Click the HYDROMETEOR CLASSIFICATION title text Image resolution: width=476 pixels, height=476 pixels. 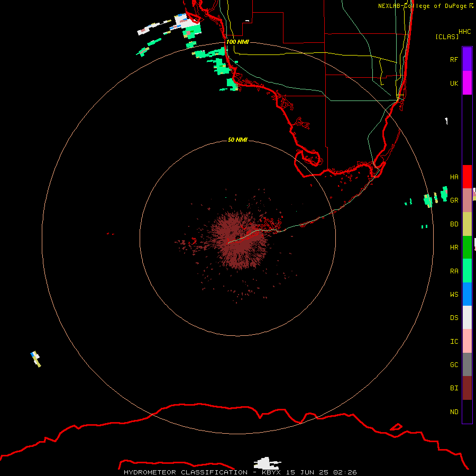[x=186, y=472]
